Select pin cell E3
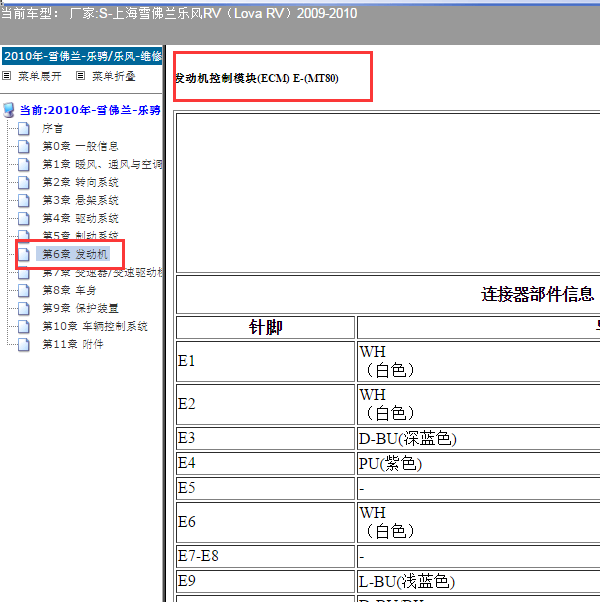The image size is (600, 602). pos(265,438)
